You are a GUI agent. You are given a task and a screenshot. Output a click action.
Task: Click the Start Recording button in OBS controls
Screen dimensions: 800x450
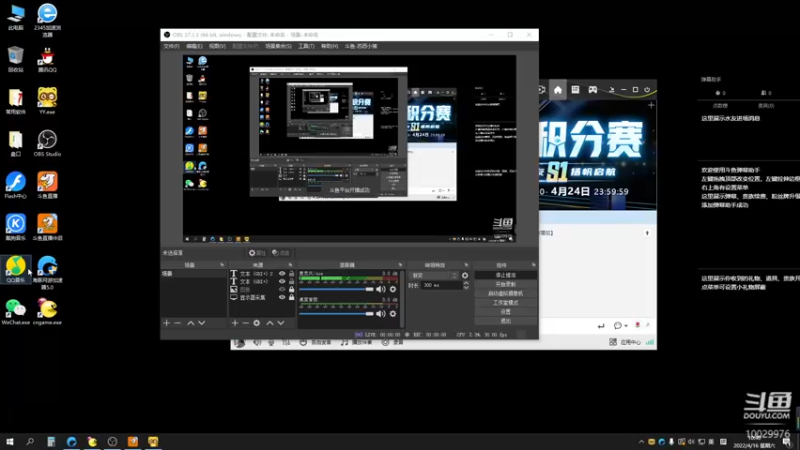point(506,284)
